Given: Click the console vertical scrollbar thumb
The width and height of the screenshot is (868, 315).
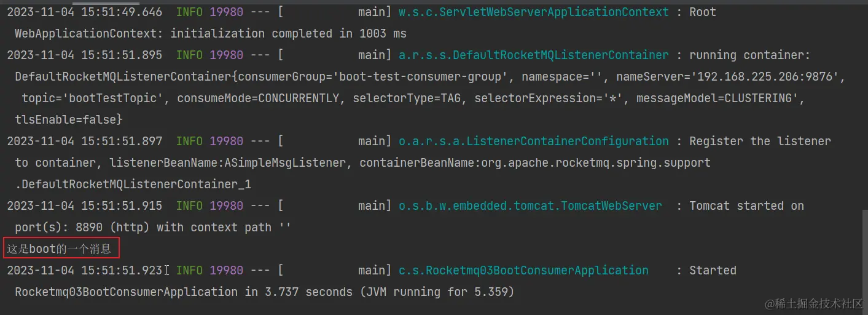Looking at the screenshot, I should coord(865,261).
